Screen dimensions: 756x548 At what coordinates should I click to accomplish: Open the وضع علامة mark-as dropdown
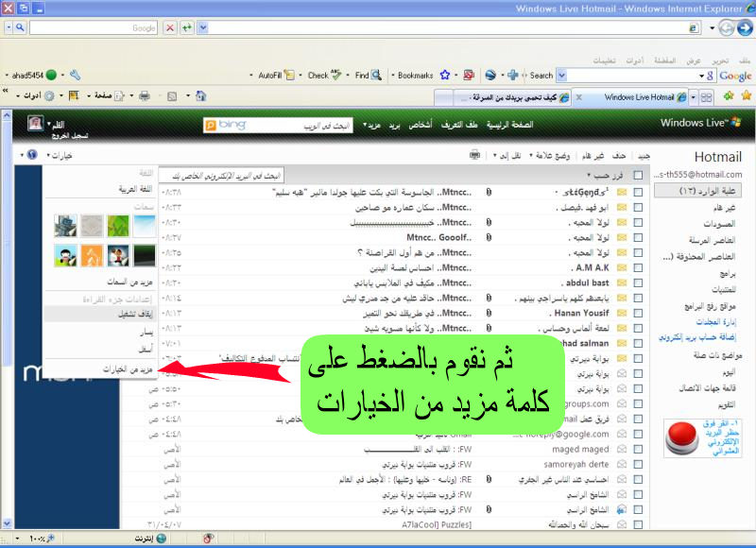pyautogui.click(x=550, y=155)
